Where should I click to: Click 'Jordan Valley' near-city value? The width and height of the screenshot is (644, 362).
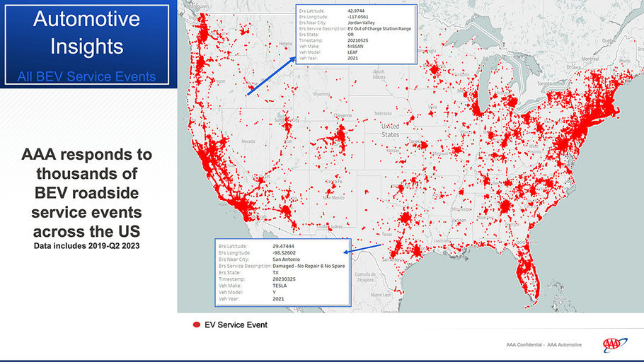point(361,23)
